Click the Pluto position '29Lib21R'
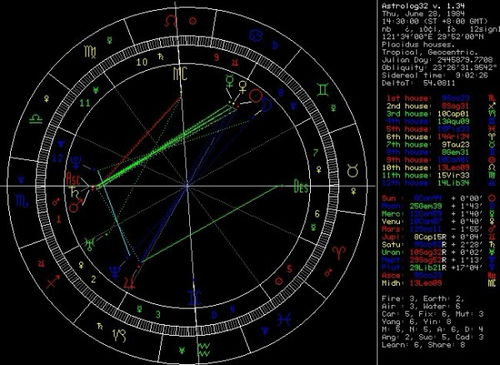The width and height of the screenshot is (500, 365). click(428, 268)
